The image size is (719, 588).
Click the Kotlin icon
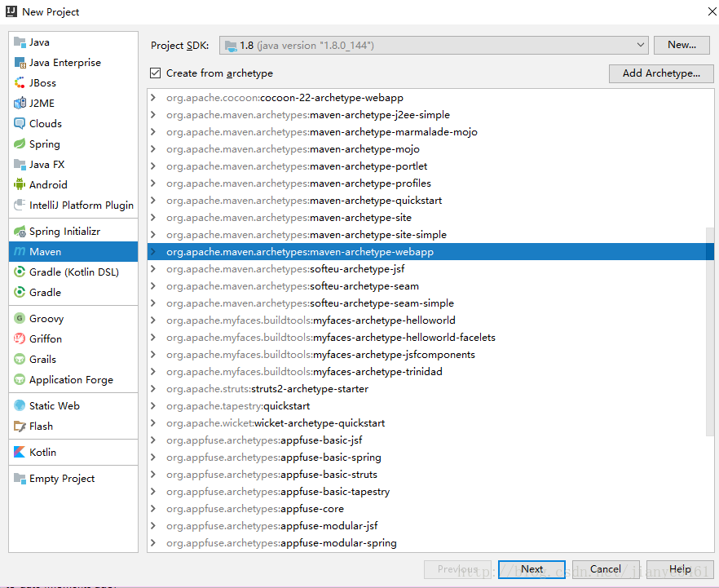[x=20, y=453]
